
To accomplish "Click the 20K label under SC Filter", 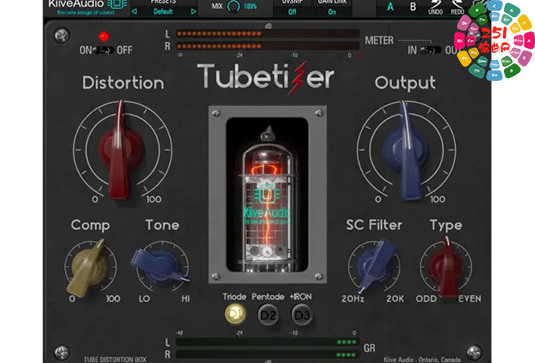I will (x=395, y=299).
